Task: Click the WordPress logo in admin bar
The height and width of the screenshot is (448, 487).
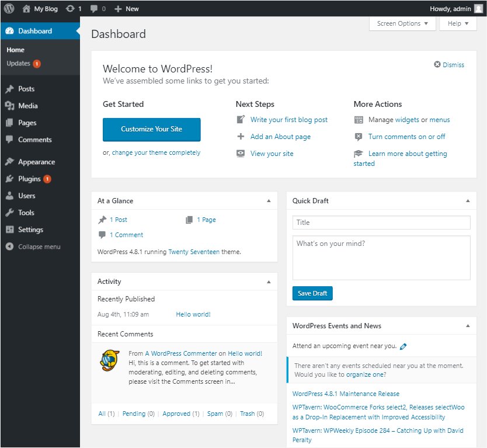Action: click(9, 8)
